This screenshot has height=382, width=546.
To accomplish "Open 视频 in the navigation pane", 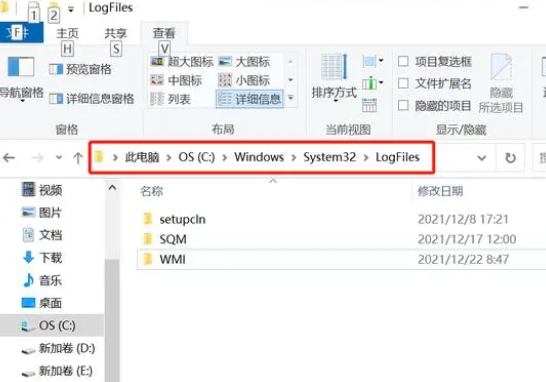I will [x=42, y=190].
